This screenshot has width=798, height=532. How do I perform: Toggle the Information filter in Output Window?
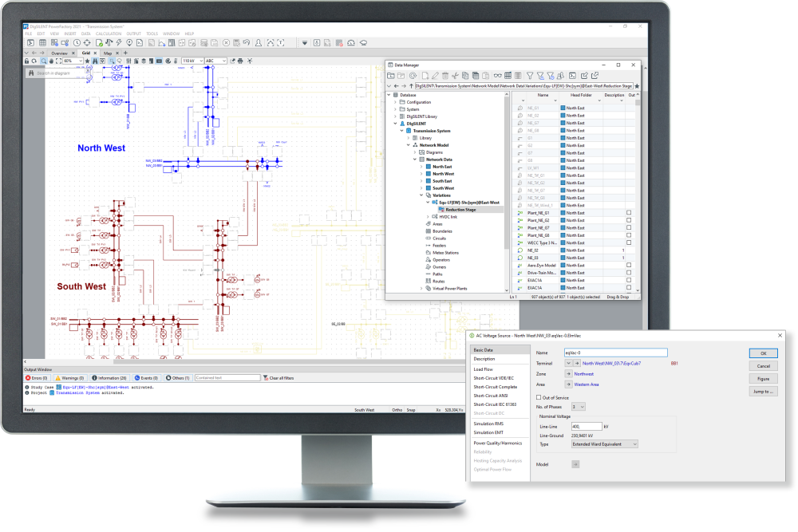(x=109, y=378)
